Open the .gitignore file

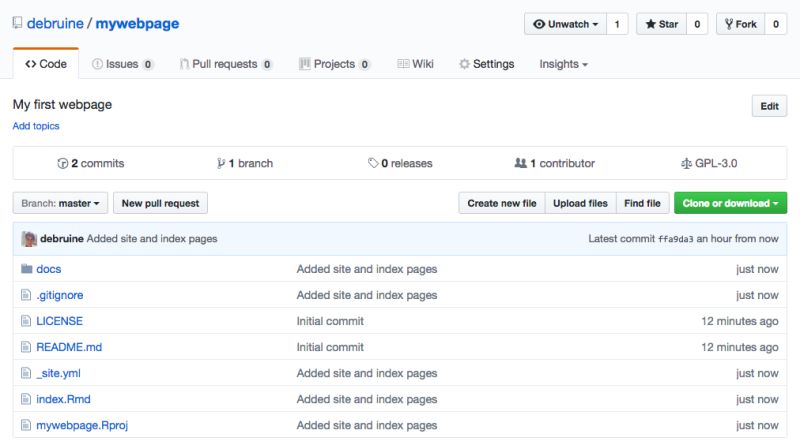60,295
